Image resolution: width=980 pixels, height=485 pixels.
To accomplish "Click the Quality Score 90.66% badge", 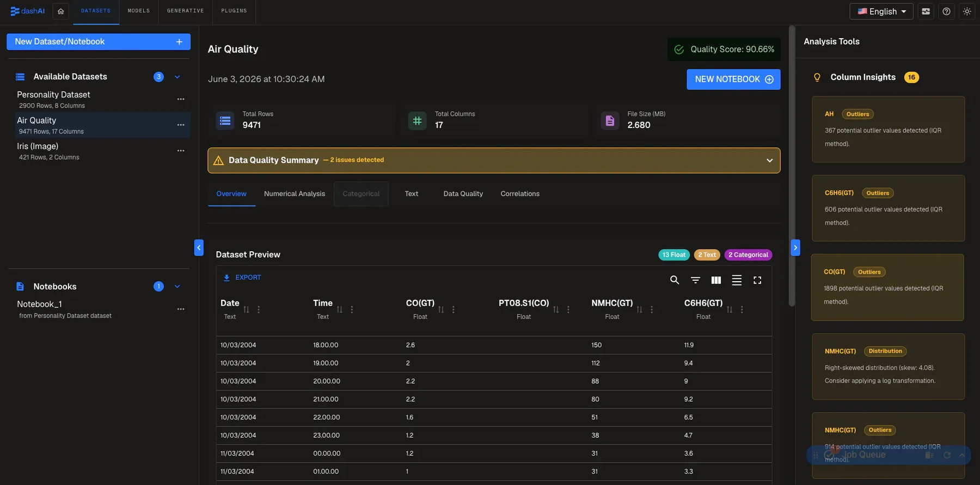I will coord(724,50).
